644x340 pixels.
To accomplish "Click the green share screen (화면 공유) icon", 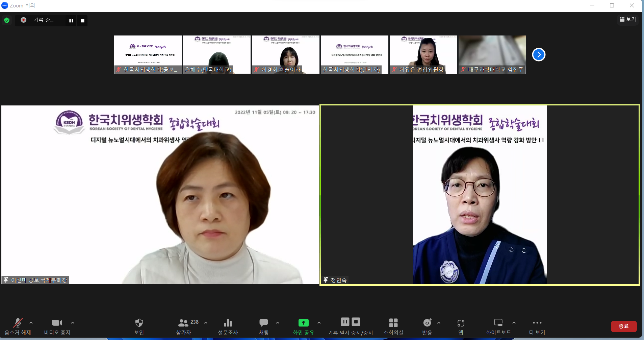I will [303, 323].
